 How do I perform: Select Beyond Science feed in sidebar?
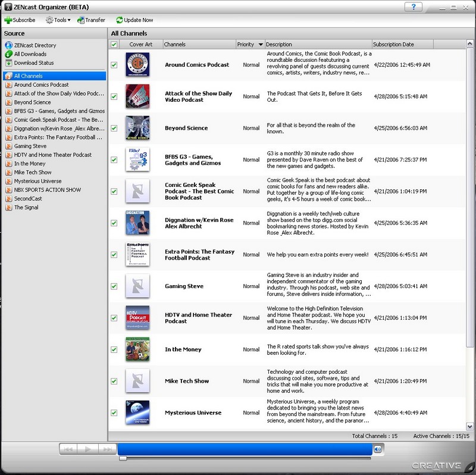pos(55,102)
